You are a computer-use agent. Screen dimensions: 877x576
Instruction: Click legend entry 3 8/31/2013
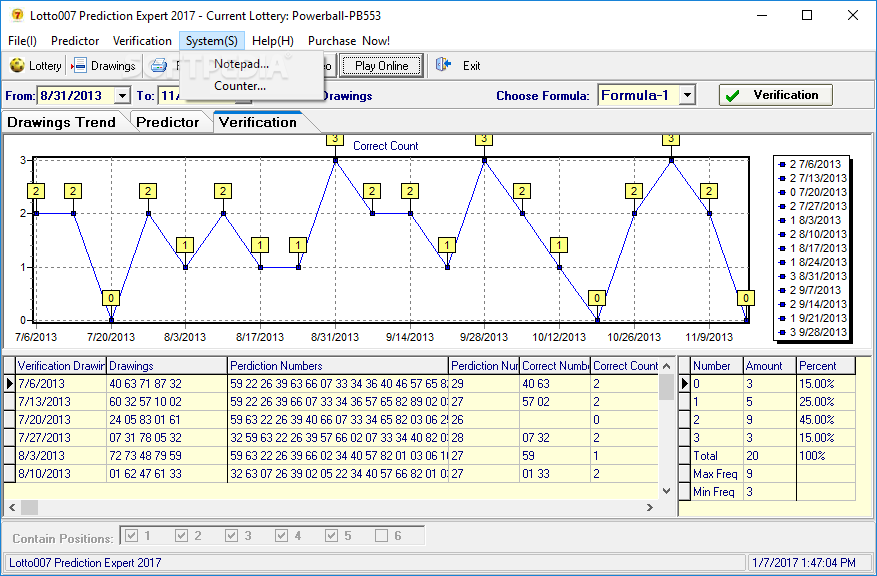click(813, 276)
